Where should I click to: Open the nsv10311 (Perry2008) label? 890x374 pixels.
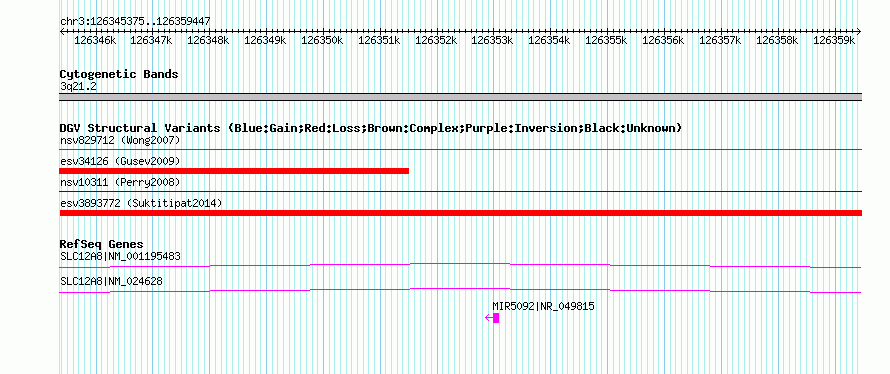120,182
